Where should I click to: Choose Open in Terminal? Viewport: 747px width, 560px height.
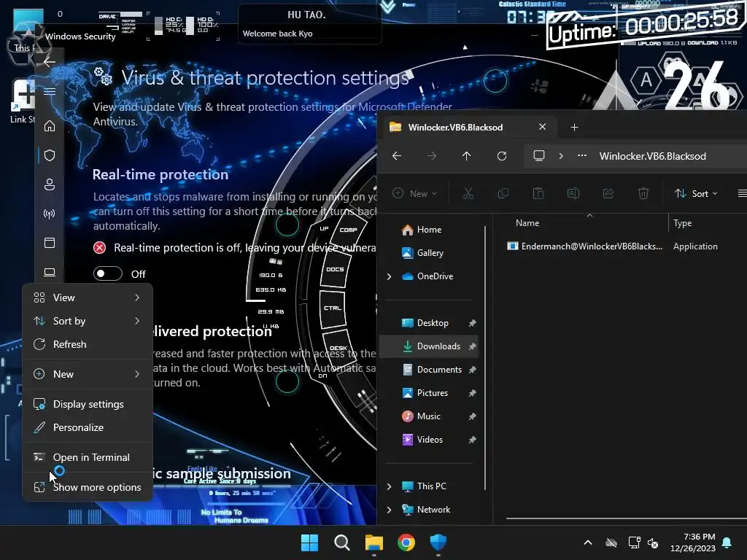[88, 458]
